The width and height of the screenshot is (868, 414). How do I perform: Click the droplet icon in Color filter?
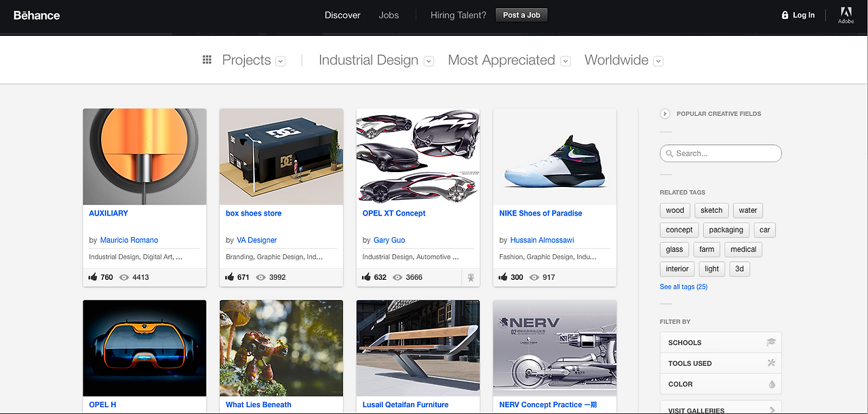(772, 384)
